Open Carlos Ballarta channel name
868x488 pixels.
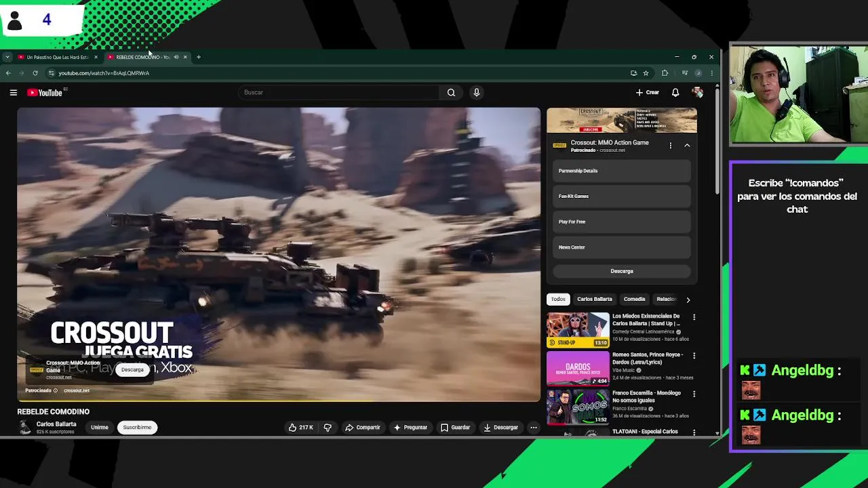(56, 424)
